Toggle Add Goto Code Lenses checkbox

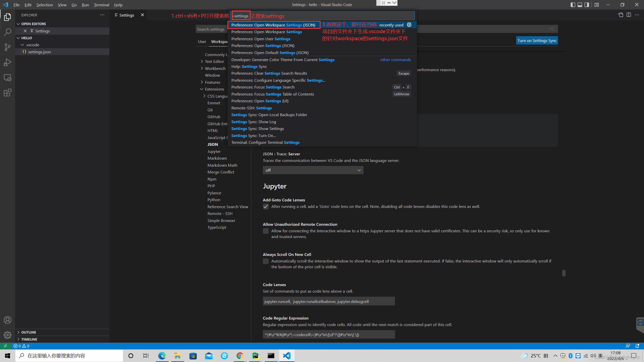(265, 206)
